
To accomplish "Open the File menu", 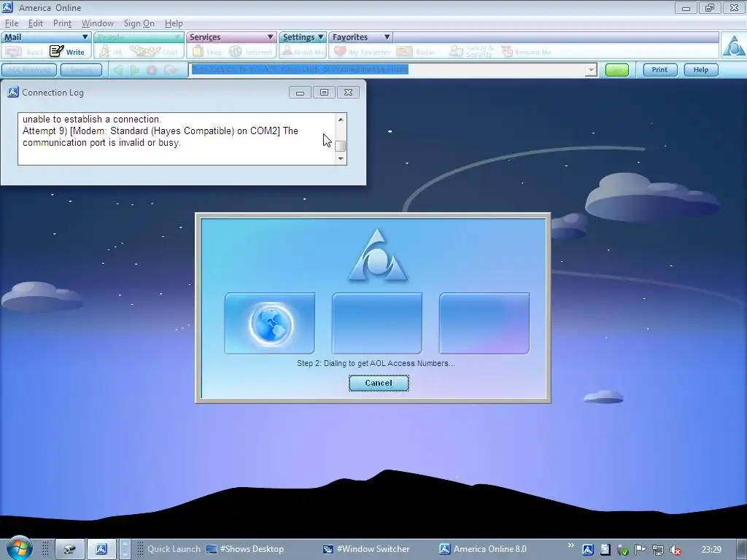I will pos(12,23).
